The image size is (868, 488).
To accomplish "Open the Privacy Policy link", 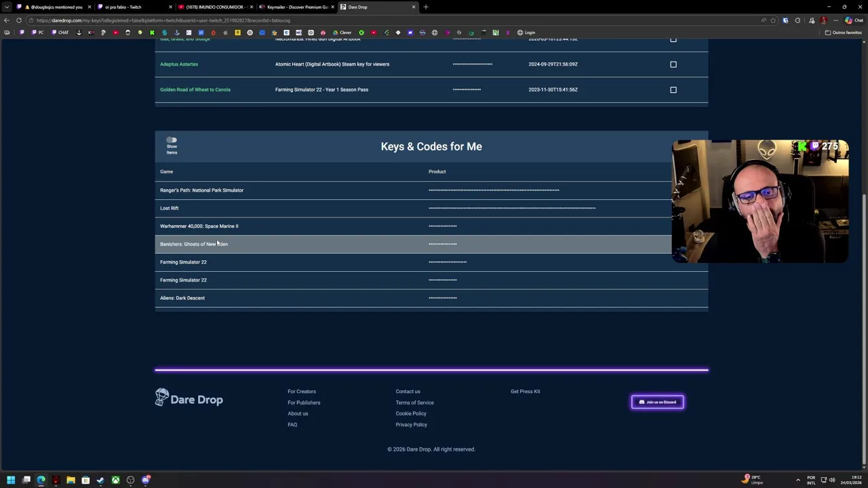I will 412,424.
